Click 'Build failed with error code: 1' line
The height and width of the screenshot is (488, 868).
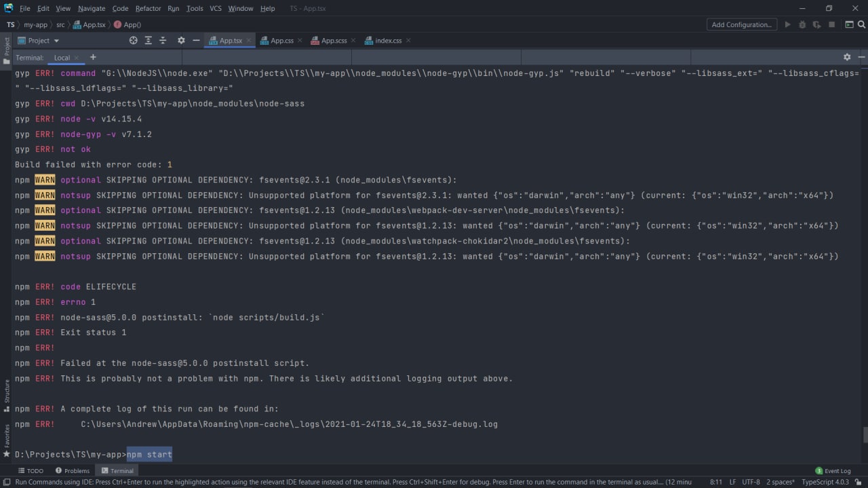point(94,165)
